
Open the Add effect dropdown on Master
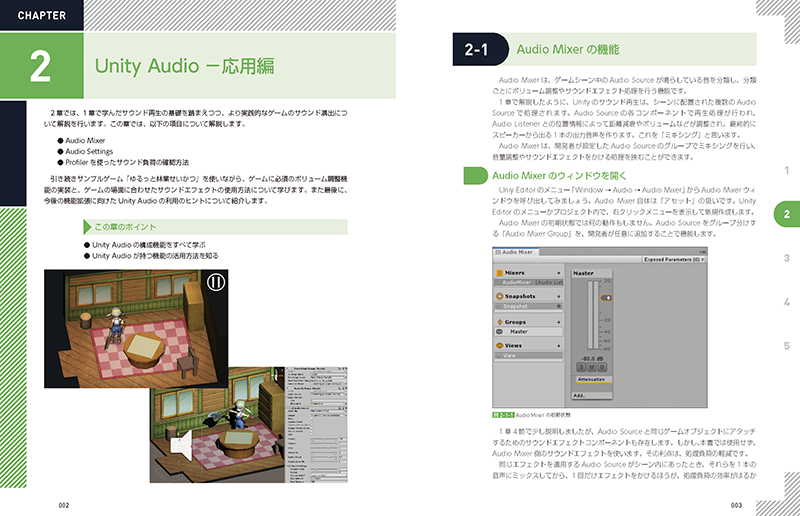[x=580, y=395]
